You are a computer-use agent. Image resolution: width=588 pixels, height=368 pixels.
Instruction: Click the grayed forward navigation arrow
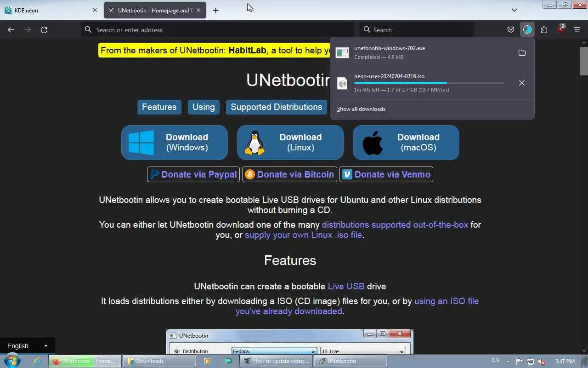pyautogui.click(x=28, y=30)
